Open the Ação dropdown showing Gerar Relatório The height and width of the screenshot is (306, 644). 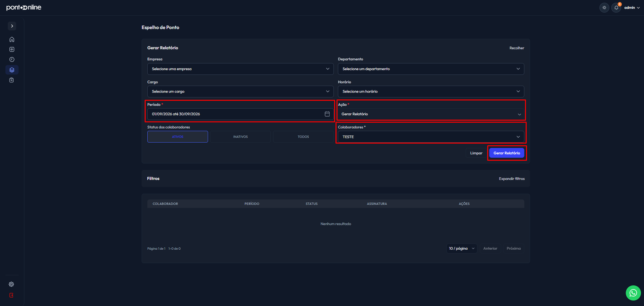431,114
